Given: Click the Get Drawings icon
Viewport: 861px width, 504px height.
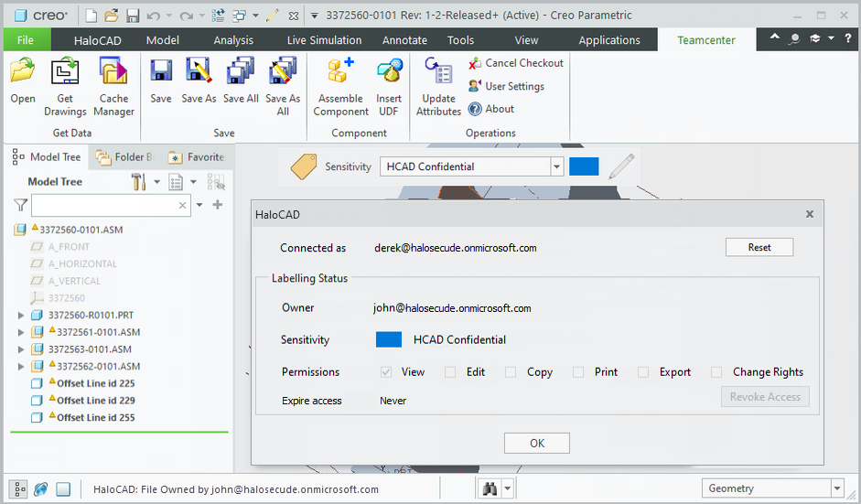Looking at the screenshot, I should click(65, 73).
